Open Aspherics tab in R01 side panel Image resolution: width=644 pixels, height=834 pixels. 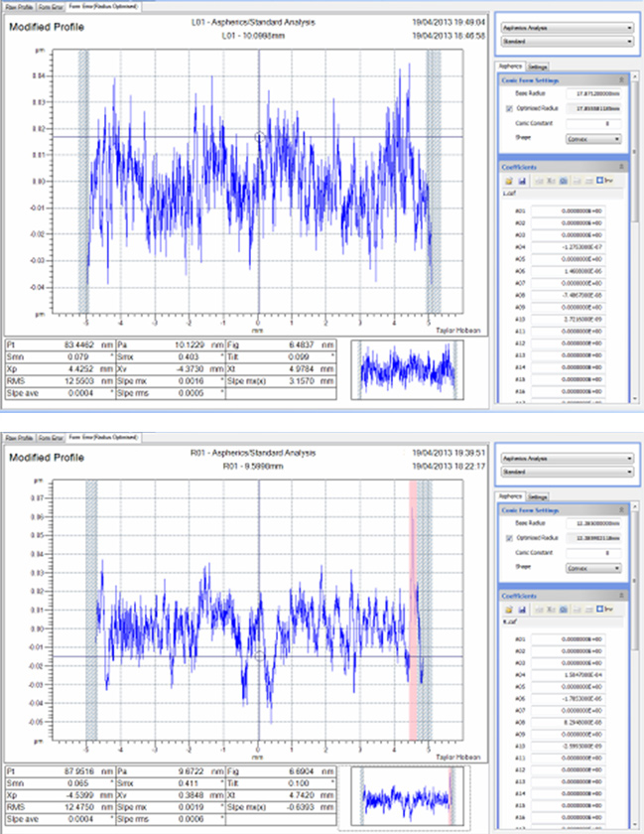click(x=510, y=495)
